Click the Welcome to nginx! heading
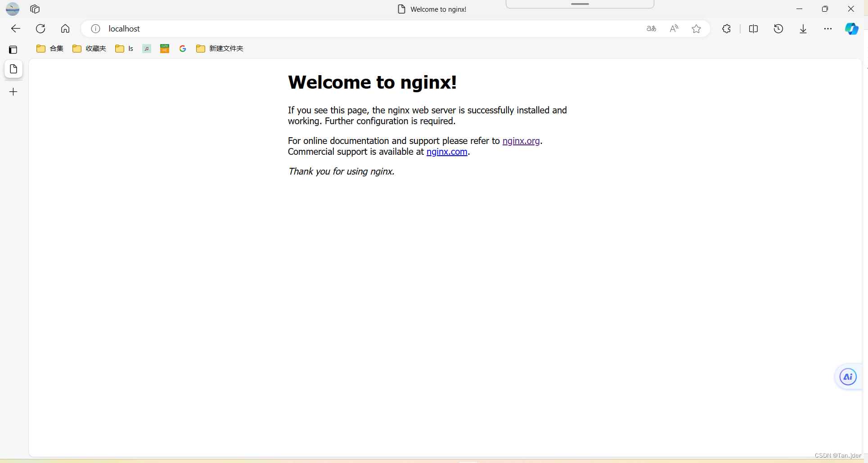The height and width of the screenshot is (463, 868). (373, 82)
